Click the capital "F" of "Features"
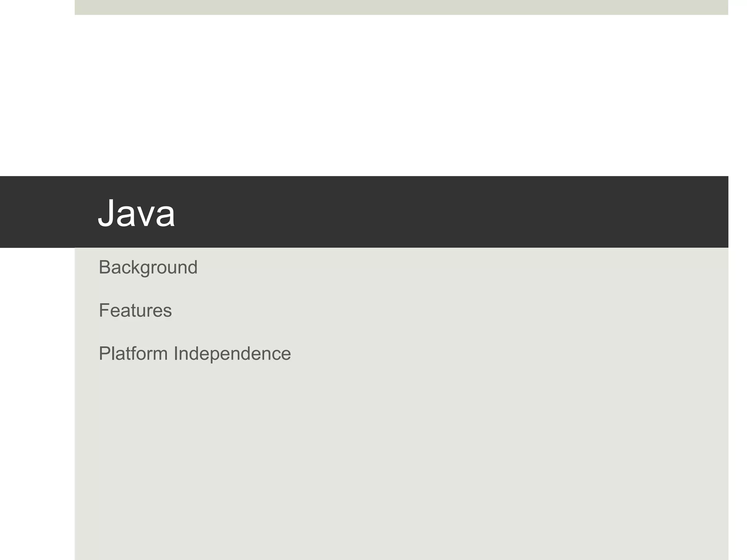Image resolution: width=747 pixels, height=560 pixels. coord(104,311)
